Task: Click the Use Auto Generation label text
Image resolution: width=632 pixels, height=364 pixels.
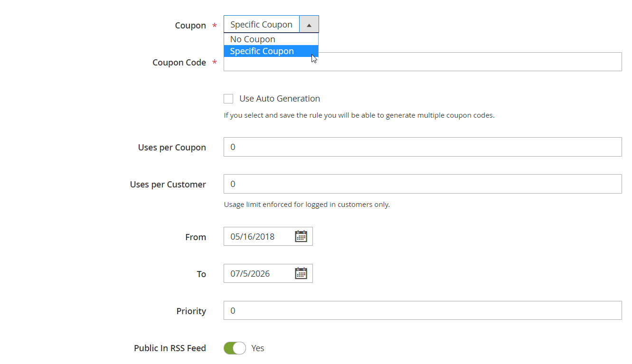Action: pyautogui.click(x=279, y=99)
